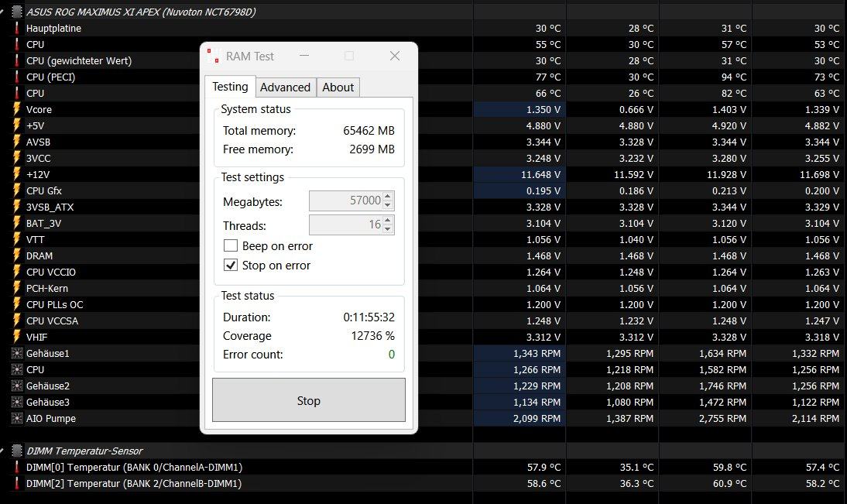
Task: Select the AIO Pumpe value 2,099 RPM
Action: [520, 418]
